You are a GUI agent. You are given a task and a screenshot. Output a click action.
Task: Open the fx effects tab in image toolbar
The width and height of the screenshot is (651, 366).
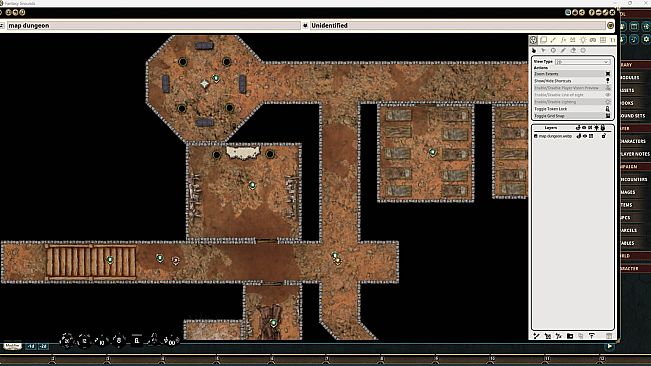pyautogui.click(x=563, y=40)
